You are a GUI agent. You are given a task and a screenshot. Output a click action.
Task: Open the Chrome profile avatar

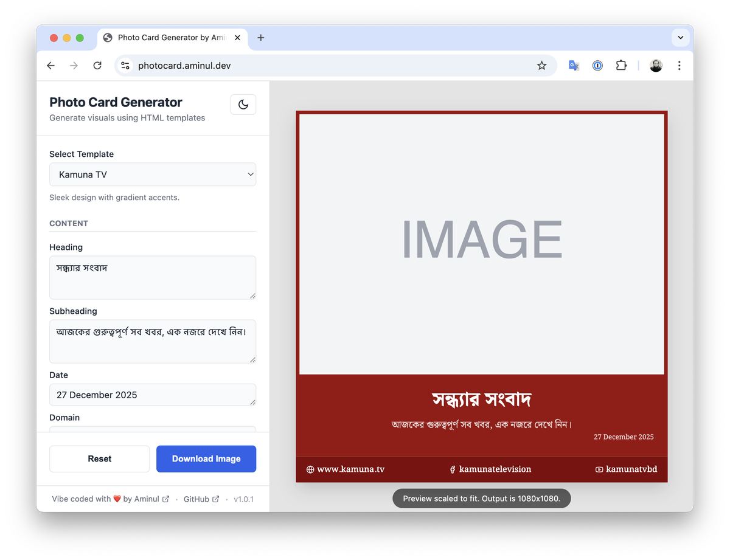tap(656, 66)
